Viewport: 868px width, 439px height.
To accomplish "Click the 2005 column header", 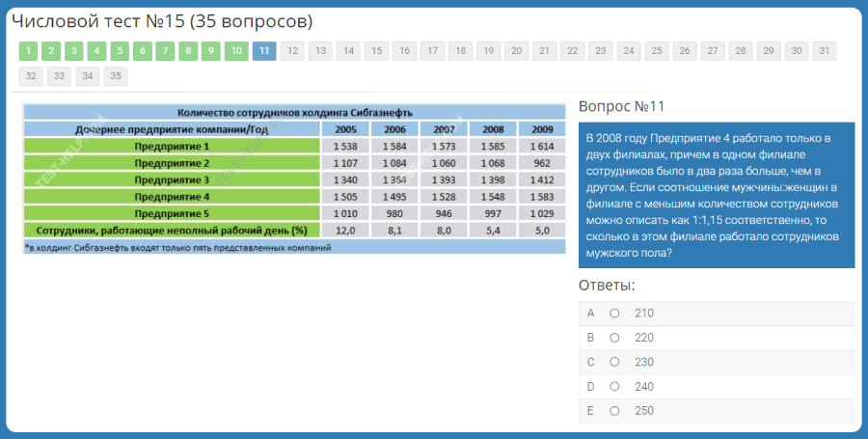I will 345,129.
